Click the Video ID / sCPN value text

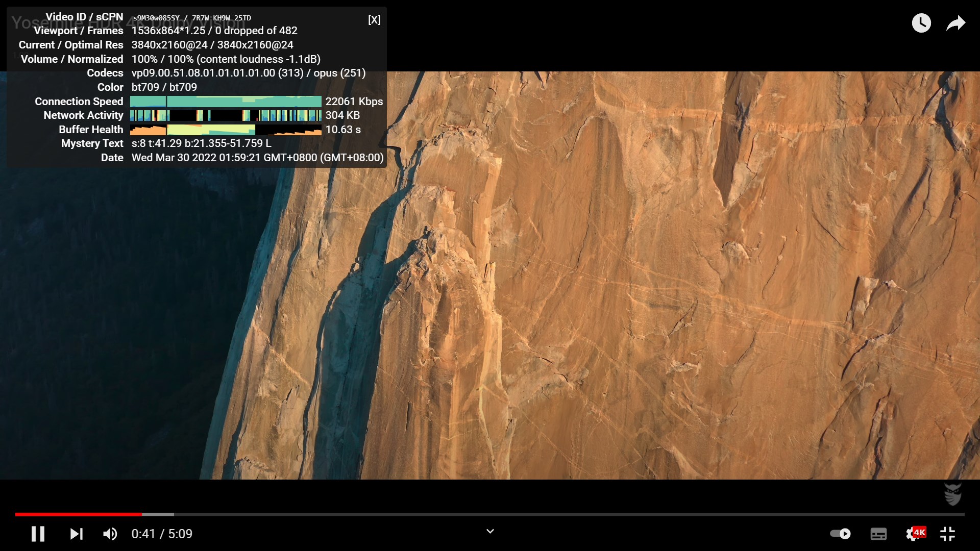tap(192, 18)
